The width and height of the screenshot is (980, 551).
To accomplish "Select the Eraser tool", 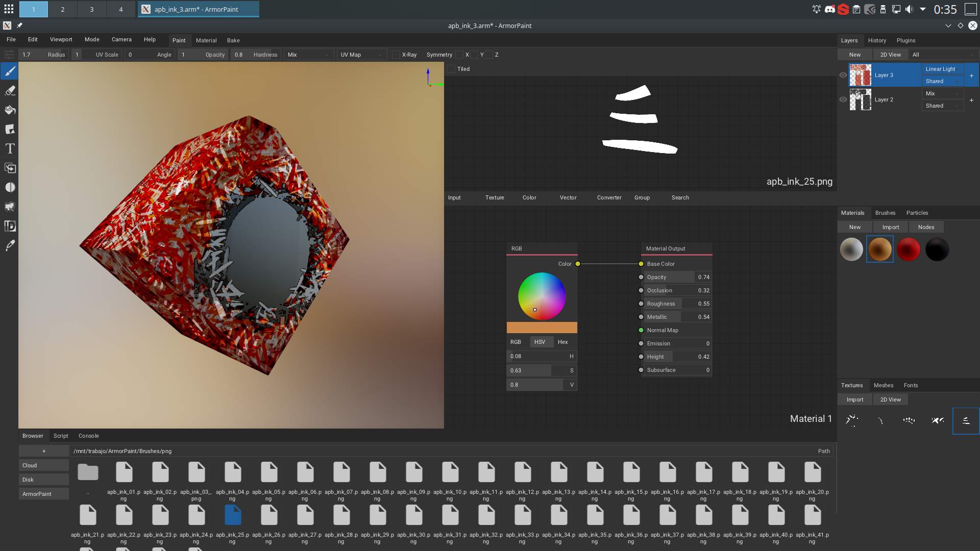I will (10, 91).
